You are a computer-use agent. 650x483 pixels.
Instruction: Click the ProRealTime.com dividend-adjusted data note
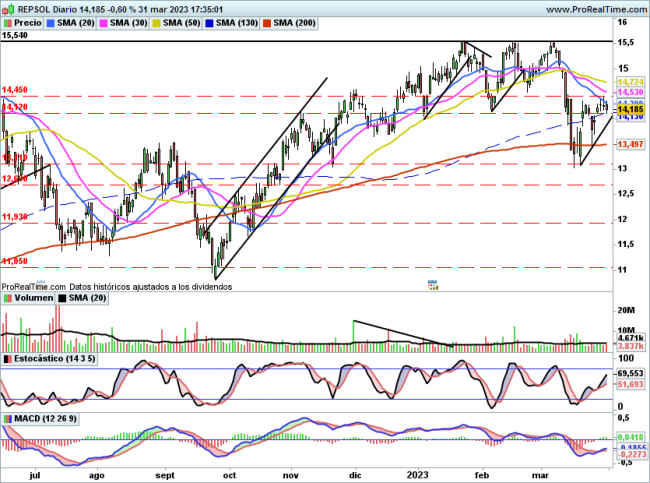pos(116,286)
